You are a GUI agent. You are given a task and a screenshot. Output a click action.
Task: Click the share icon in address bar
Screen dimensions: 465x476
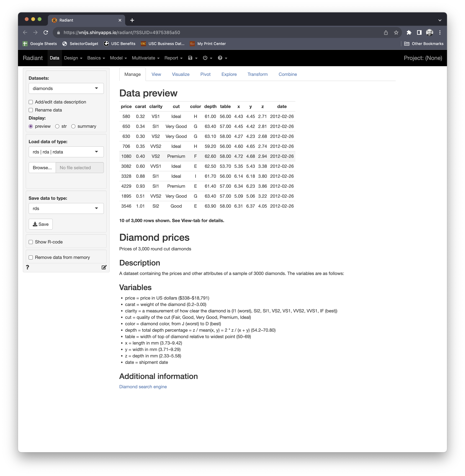coord(386,32)
